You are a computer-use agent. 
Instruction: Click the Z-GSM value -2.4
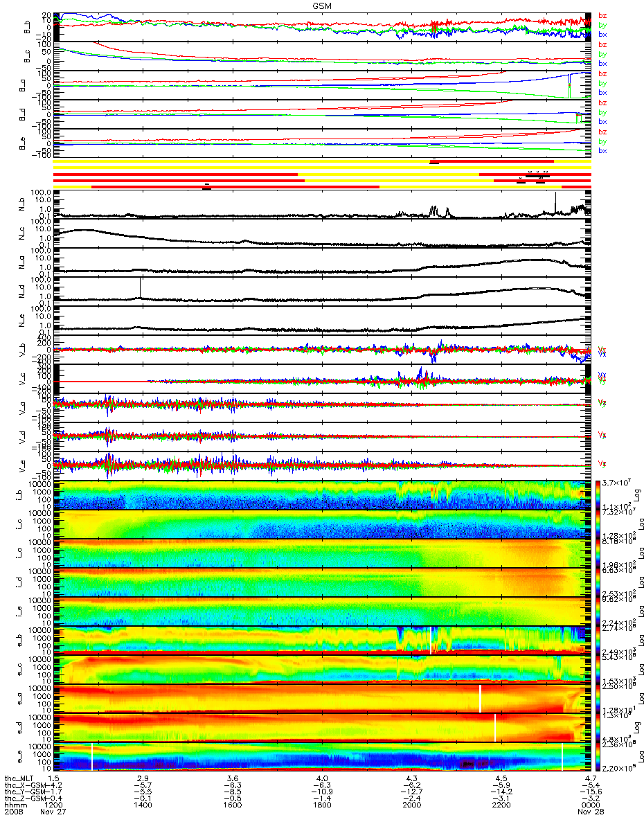tap(411, 798)
